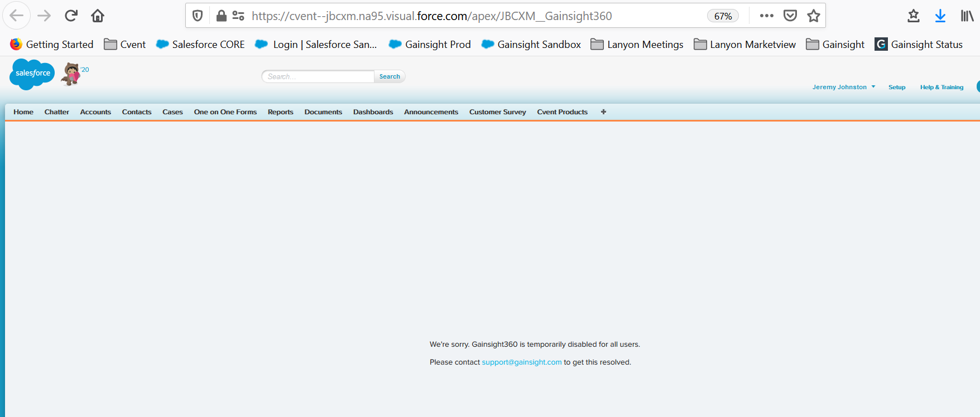Open the Dashboards tab
980x417 pixels.
[x=373, y=112]
